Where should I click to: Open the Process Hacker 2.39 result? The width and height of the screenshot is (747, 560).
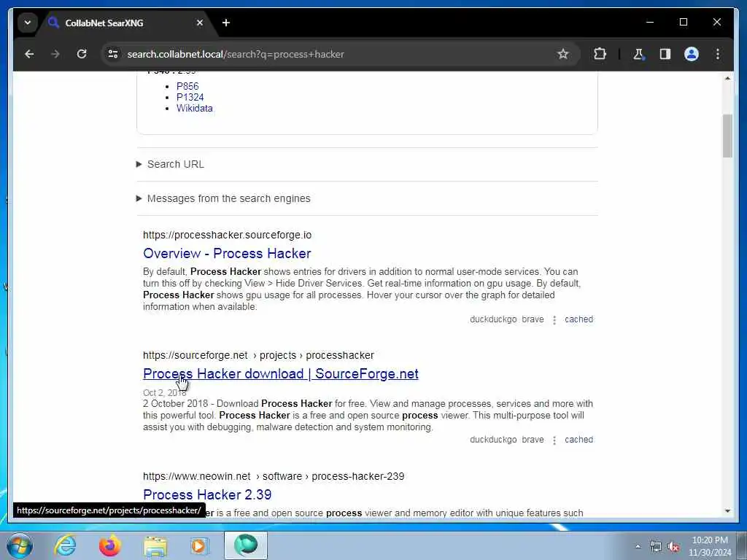[207, 495]
